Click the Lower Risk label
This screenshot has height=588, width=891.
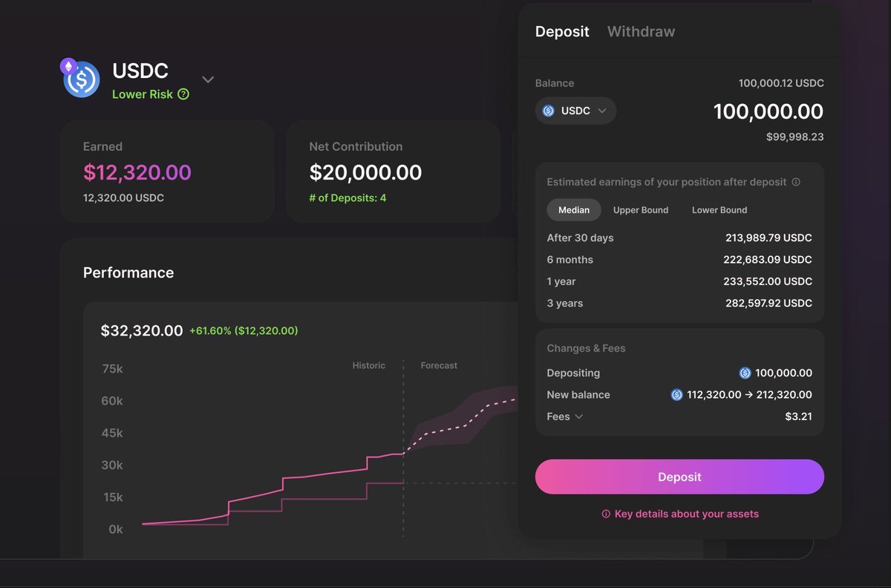pos(143,94)
